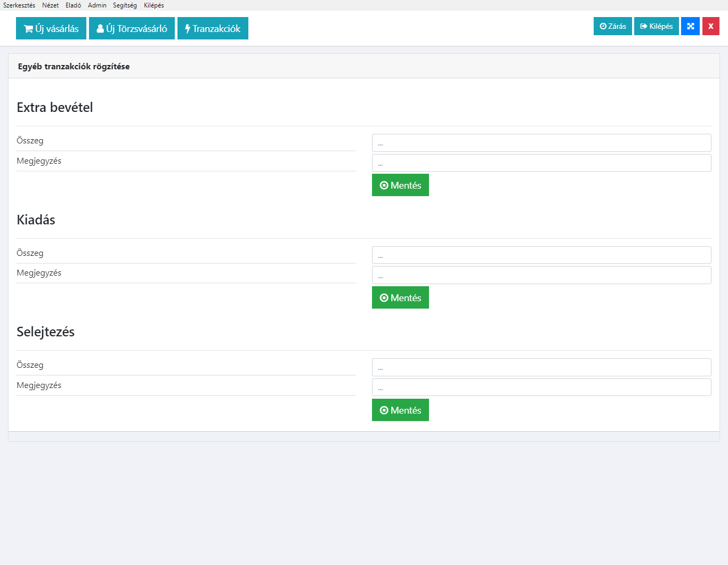Image resolution: width=728 pixels, height=565 pixels.
Task: Close the app with the red X button
Action: click(x=710, y=26)
